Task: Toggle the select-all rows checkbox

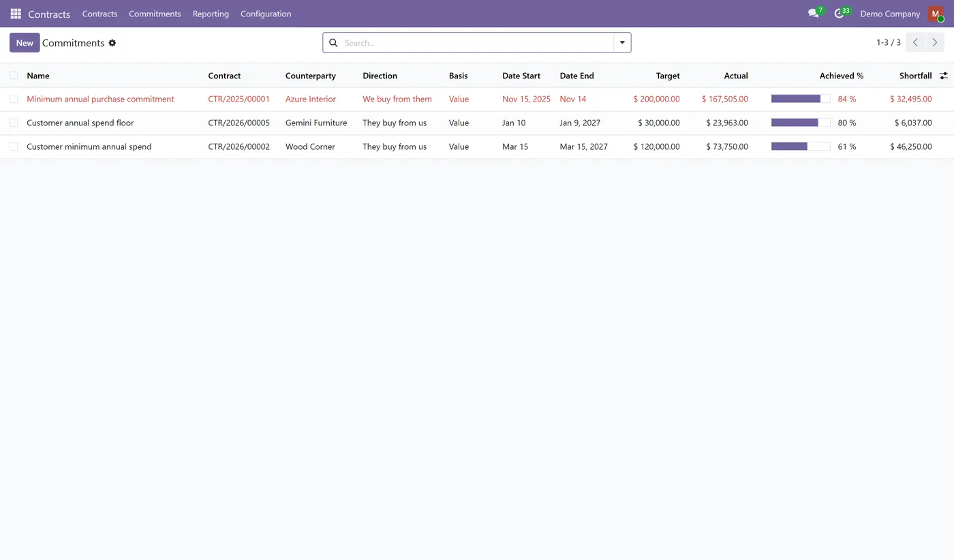Action: pos(14,75)
